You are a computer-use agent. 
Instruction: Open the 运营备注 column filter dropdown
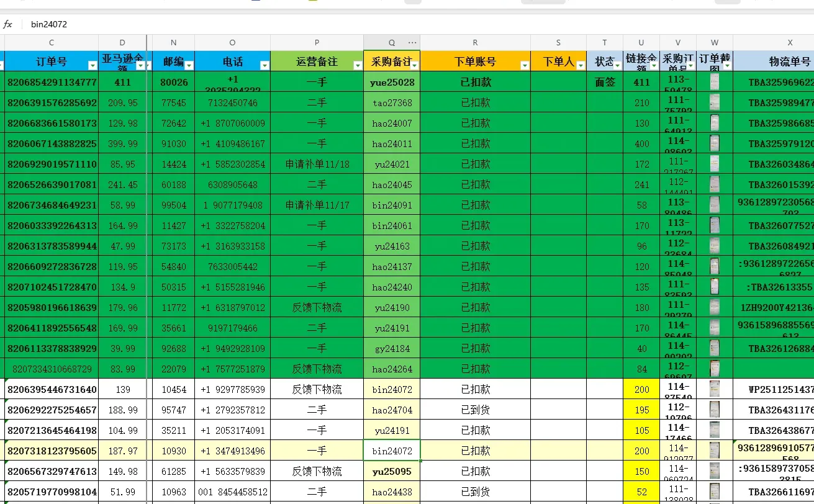(x=358, y=65)
